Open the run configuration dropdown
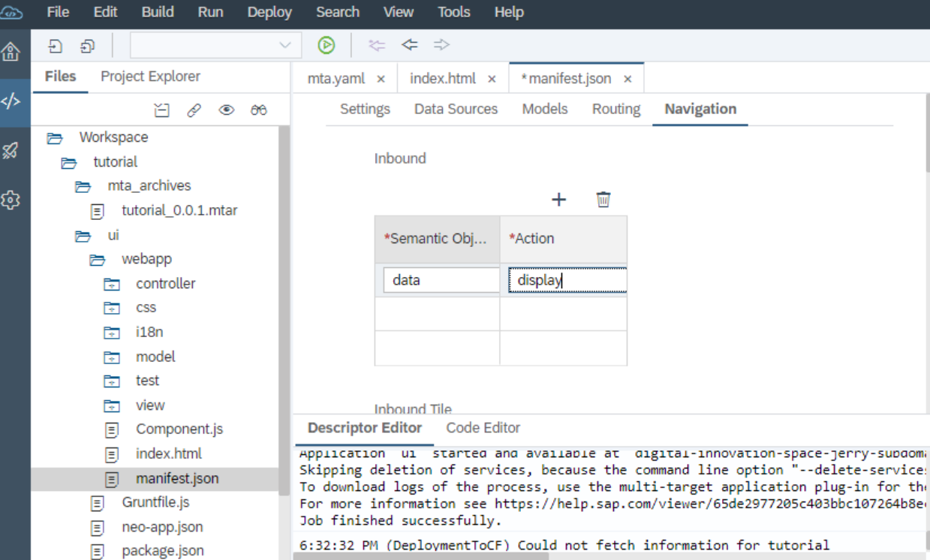 point(215,45)
